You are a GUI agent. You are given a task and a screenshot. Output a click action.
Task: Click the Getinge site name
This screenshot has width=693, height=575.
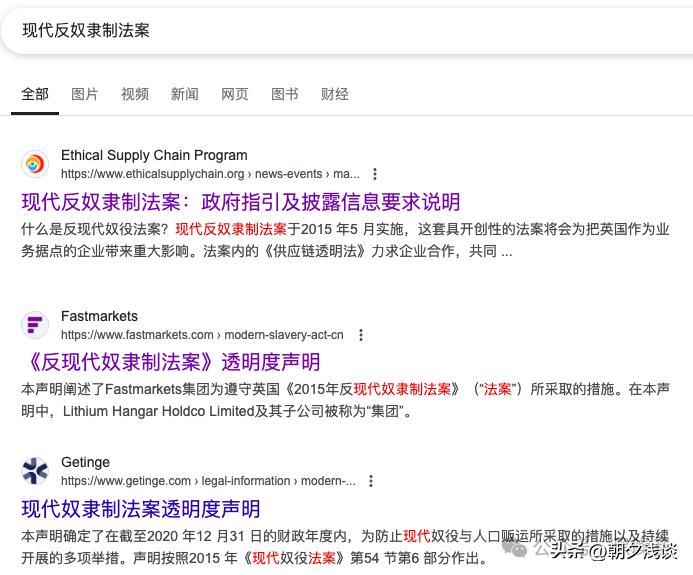(x=86, y=462)
